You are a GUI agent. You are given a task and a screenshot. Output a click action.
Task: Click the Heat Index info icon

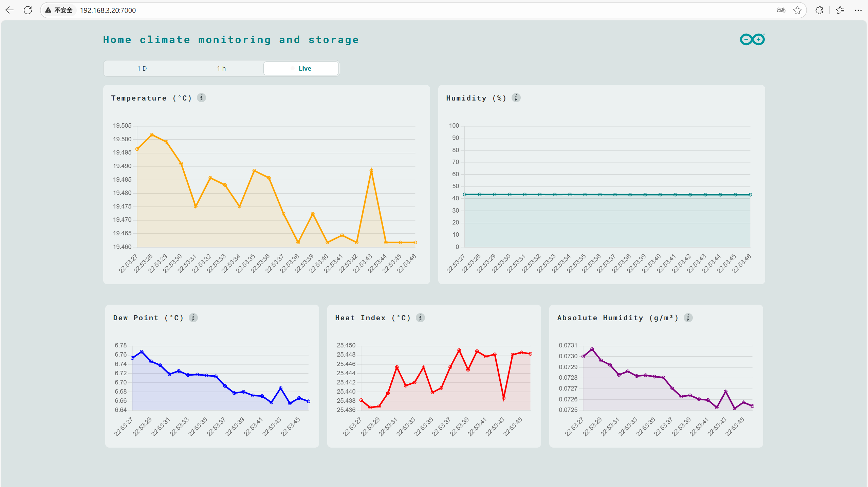click(x=420, y=318)
